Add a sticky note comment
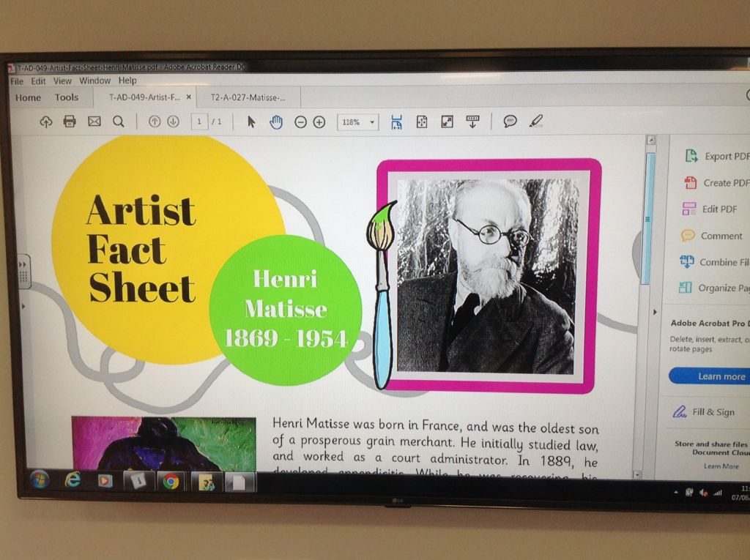 click(x=510, y=122)
